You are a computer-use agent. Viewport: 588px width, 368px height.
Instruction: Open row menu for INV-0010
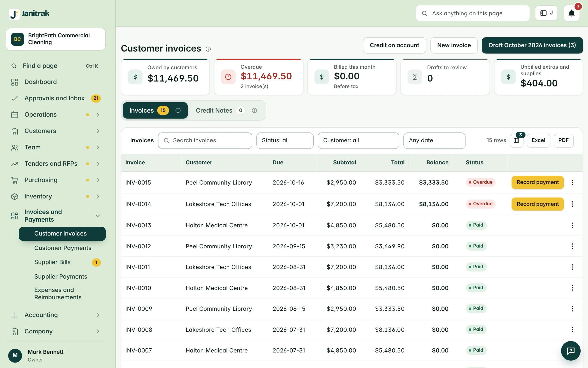click(572, 288)
